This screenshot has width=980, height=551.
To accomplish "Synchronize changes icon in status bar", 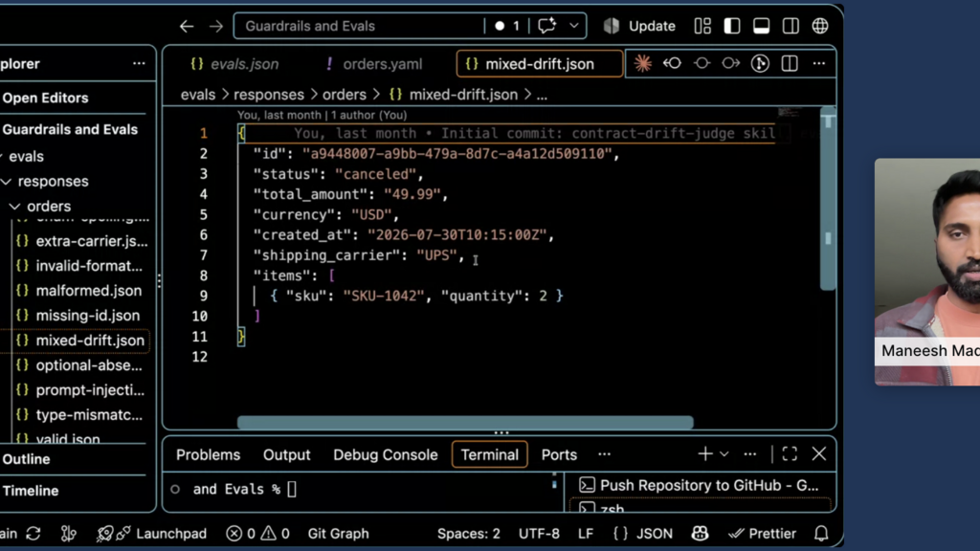I will 33,534.
